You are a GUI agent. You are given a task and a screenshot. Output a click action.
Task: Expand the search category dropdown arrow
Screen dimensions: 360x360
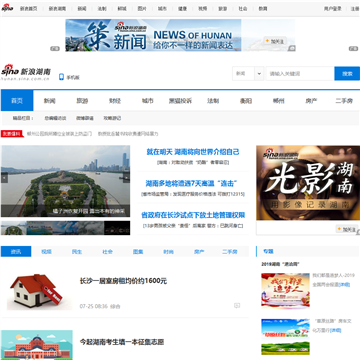pyautogui.click(x=259, y=74)
